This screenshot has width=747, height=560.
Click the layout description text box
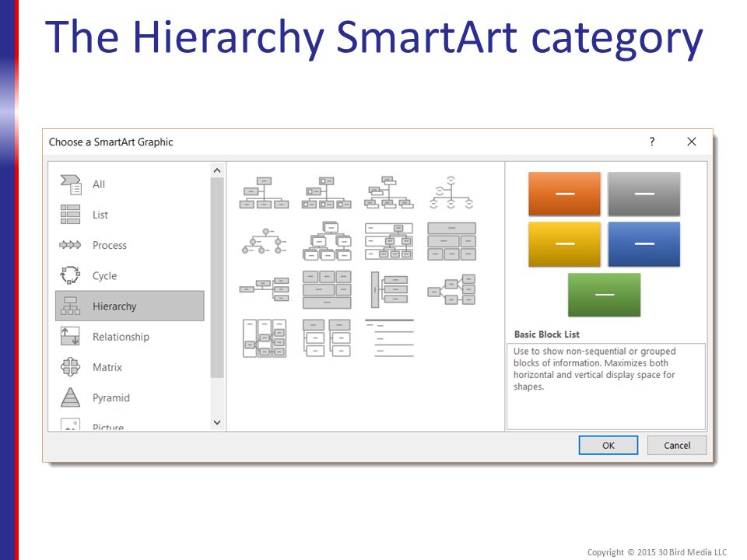(x=606, y=387)
